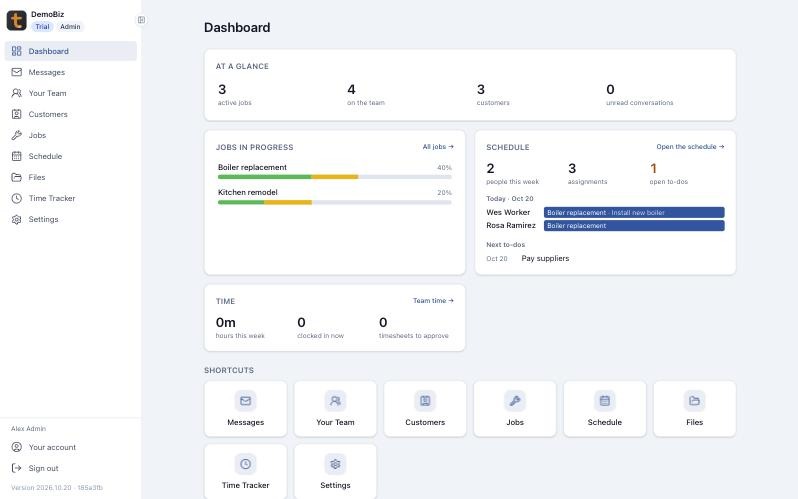Open the Pay suppliers to-do item
This screenshot has height=499, width=798.
545,258
